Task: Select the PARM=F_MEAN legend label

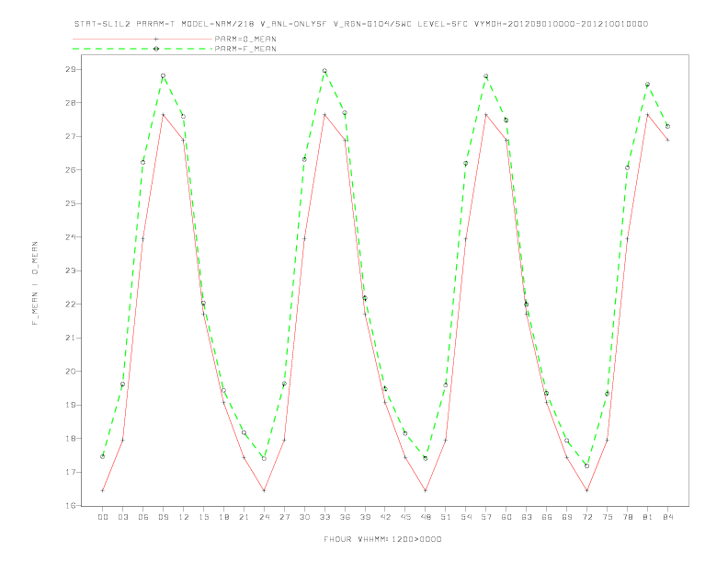Action: coord(245,49)
